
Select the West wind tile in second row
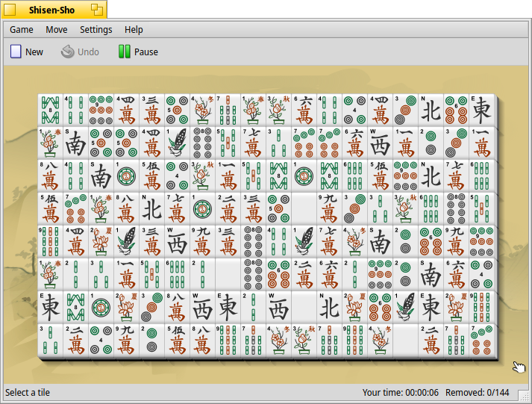381,143
